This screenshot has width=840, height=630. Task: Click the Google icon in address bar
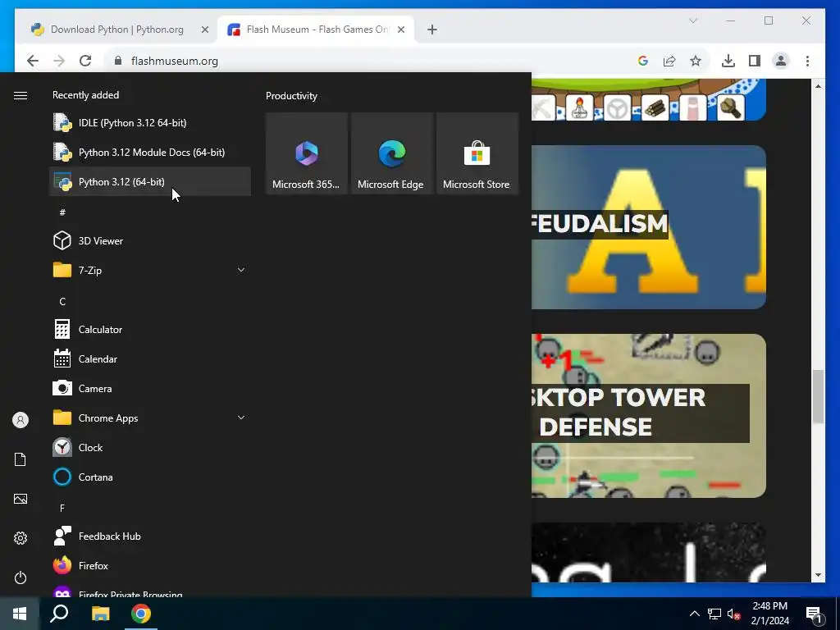643,61
